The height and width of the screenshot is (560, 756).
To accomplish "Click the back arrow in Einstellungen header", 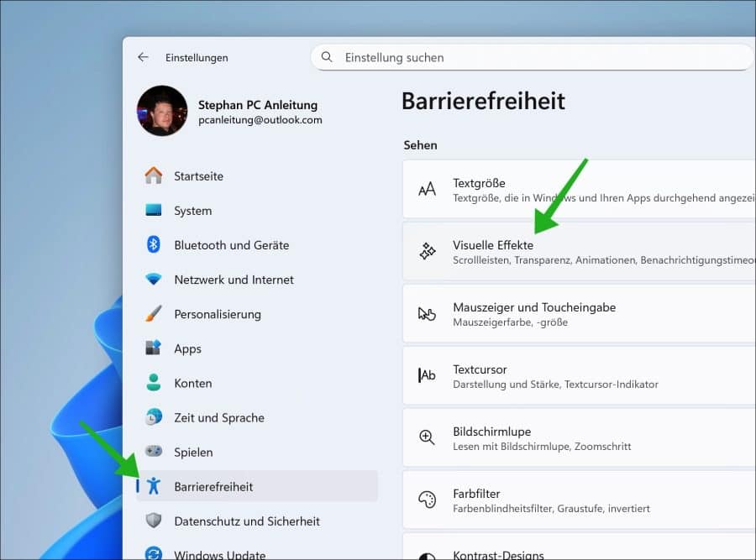I will [x=143, y=57].
